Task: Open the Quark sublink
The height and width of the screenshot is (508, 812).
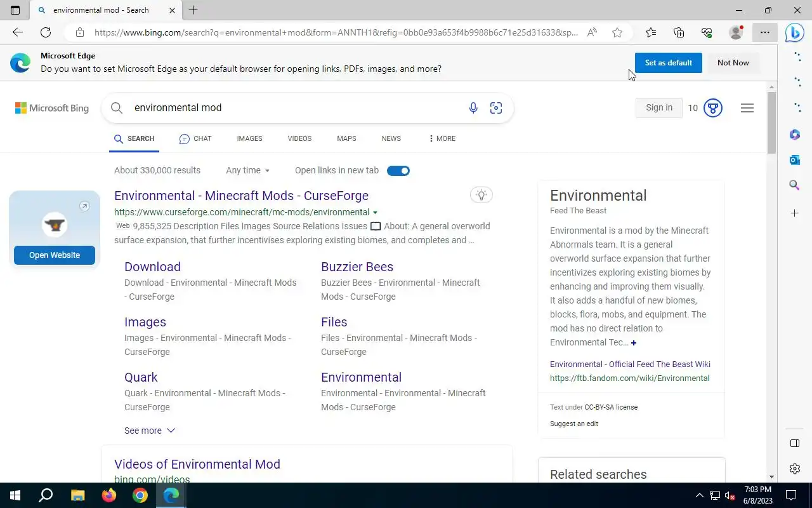Action: point(141,377)
